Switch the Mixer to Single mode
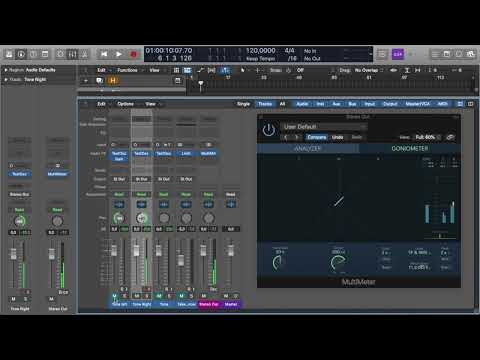The height and width of the screenshot is (360, 480). pyautogui.click(x=243, y=104)
